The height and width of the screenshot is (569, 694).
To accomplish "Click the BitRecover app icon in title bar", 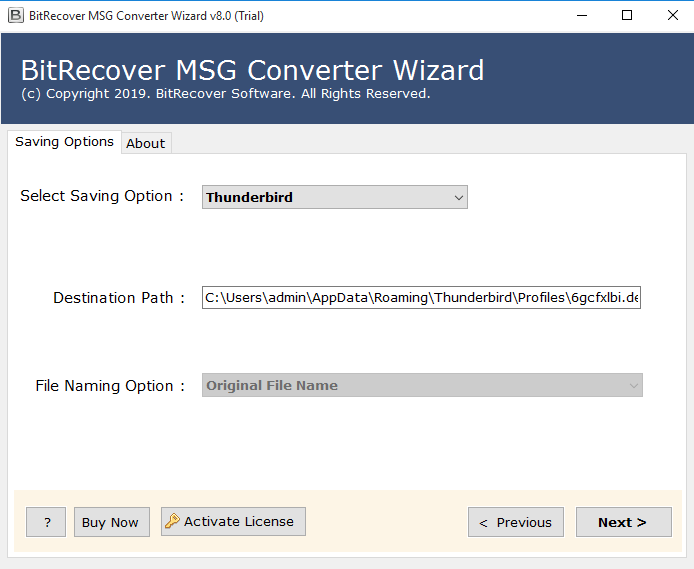I will click(x=14, y=16).
